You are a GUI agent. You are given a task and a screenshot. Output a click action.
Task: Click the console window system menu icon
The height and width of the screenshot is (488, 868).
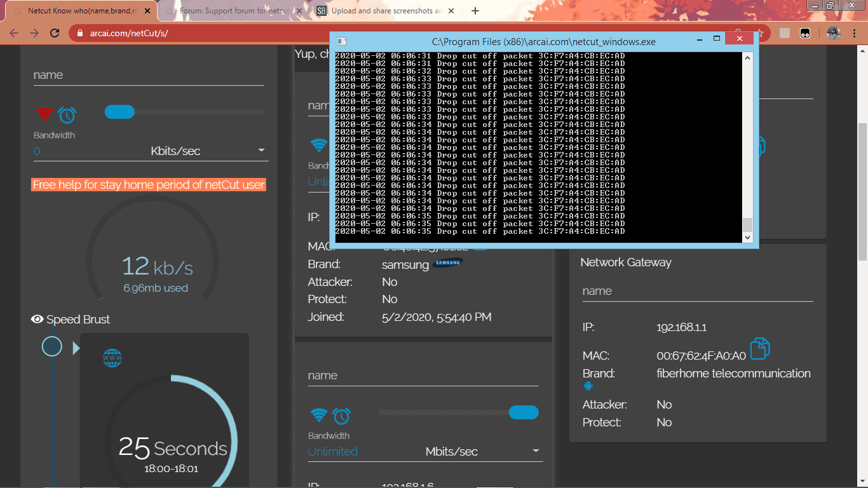tap(341, 41)
